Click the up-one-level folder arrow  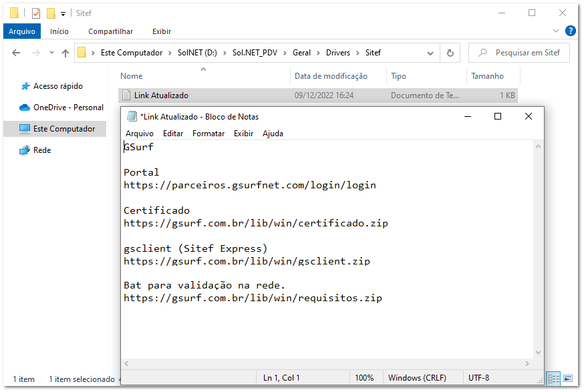click(x=64, y=53)
